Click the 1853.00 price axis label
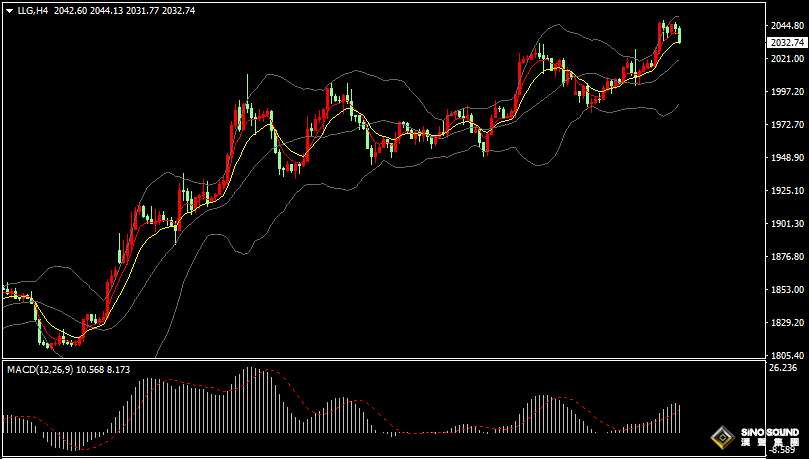This screenshot has width=809, height=459. click(787, 290)
